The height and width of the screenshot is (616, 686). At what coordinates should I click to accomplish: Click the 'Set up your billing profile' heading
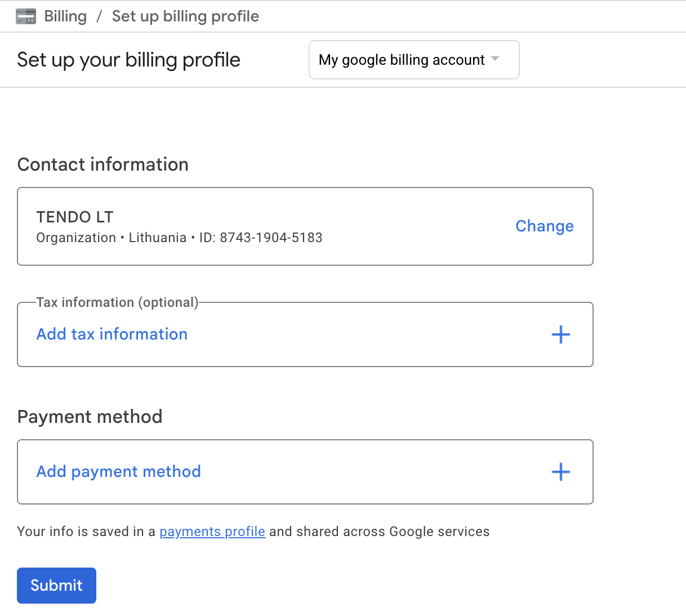(128, 60)
